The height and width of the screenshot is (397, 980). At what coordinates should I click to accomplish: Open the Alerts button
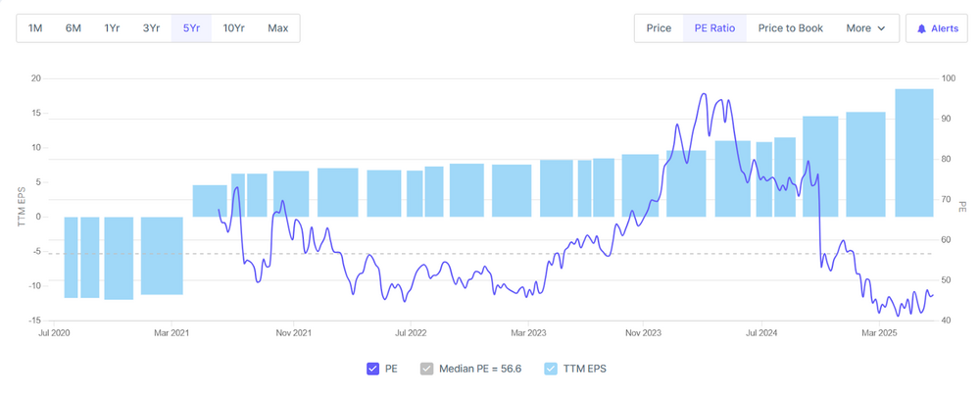(x=938, y=28)
